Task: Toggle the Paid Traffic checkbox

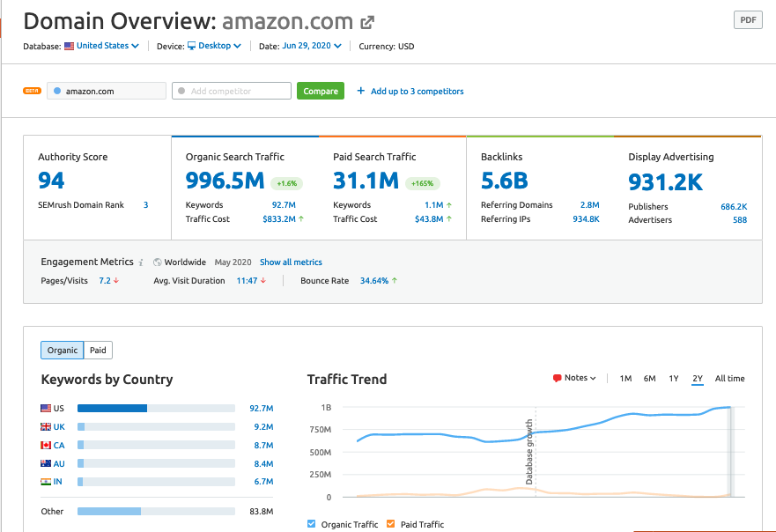Action: coord(391,523)
